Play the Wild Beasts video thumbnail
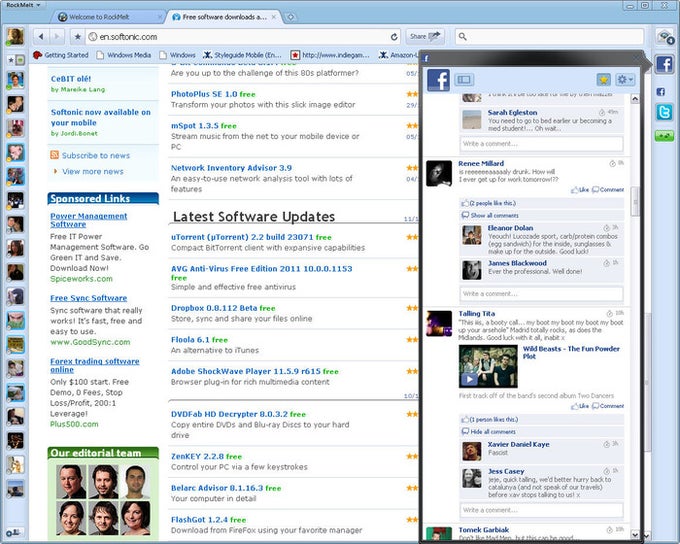 pos(488,367)
